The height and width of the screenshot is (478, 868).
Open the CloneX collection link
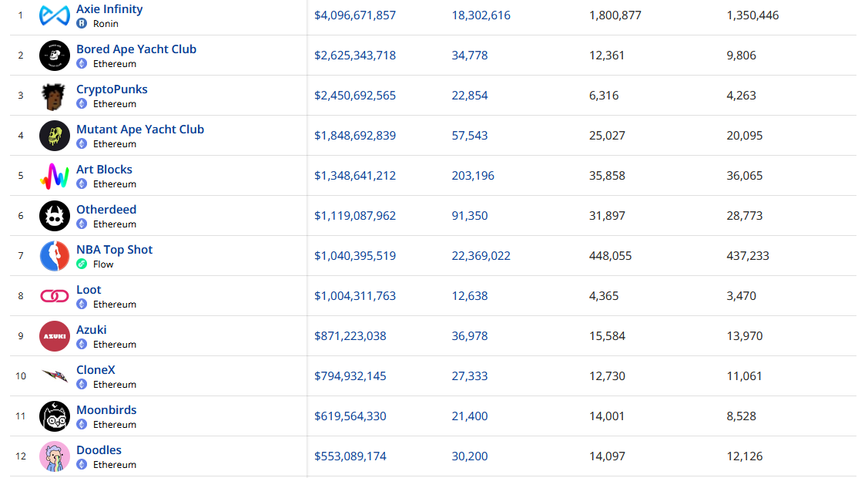pyautogui.click(x=96, y=370)
